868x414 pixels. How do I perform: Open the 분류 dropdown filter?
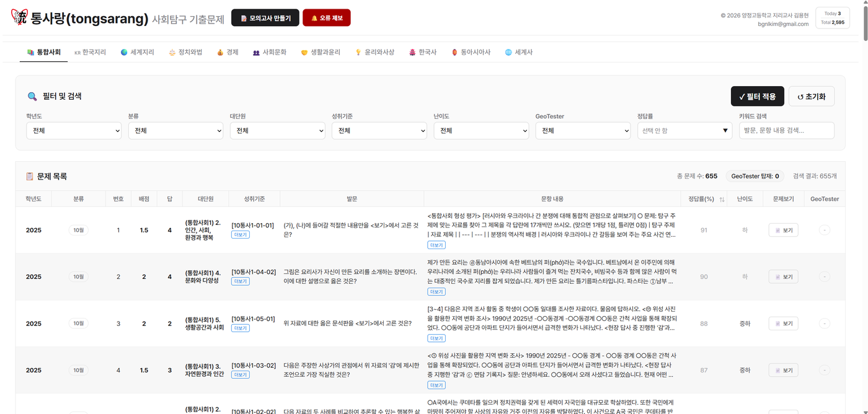coord(175,131)
